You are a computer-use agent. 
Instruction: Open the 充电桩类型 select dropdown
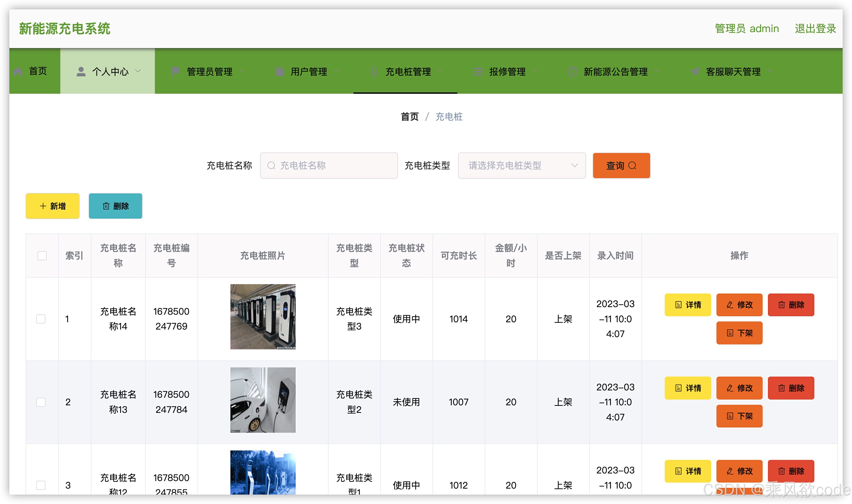(521, 165)
